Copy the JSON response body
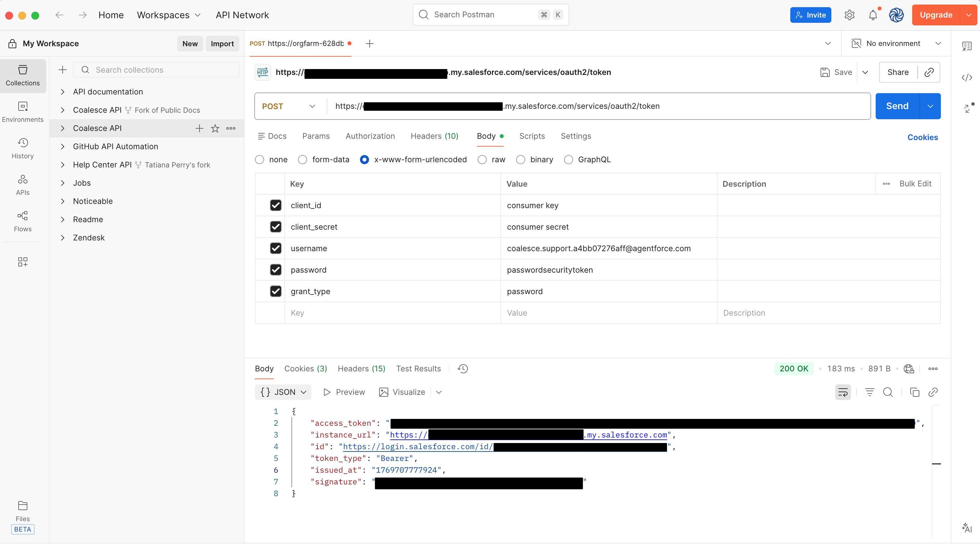The width and height of the screenshot is (980, 544). pyautogui.click(x=914, y=392)
